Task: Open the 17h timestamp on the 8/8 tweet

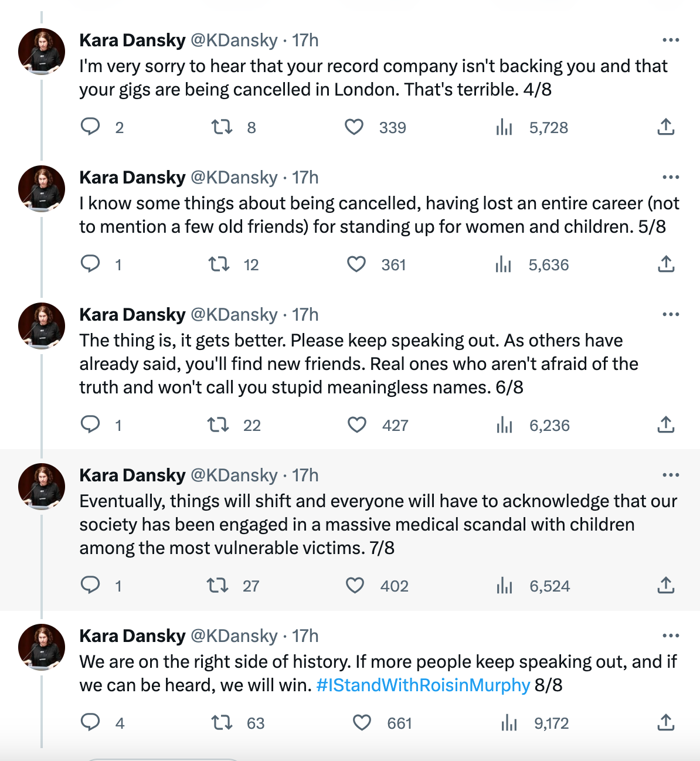Action: (x=306, y=635)
